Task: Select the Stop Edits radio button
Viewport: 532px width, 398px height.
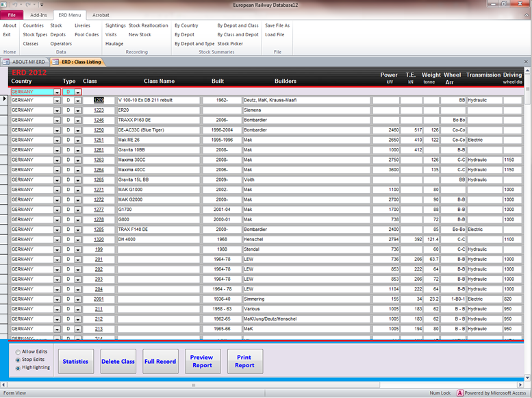Action: coord(18,360)
